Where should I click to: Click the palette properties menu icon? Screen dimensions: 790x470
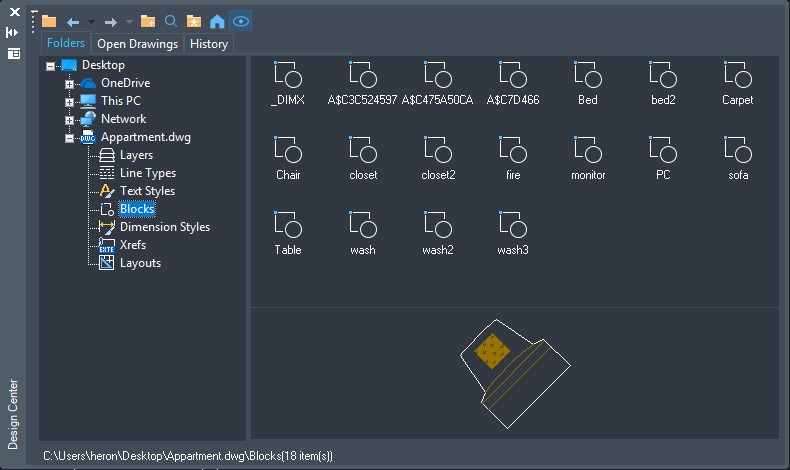[x=14, y=53]
